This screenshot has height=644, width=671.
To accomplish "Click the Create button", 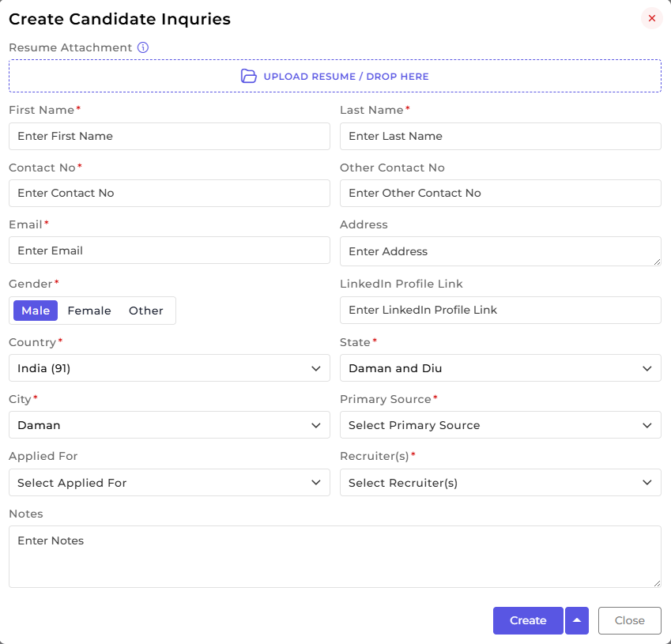I will click(x=528, y=620).
